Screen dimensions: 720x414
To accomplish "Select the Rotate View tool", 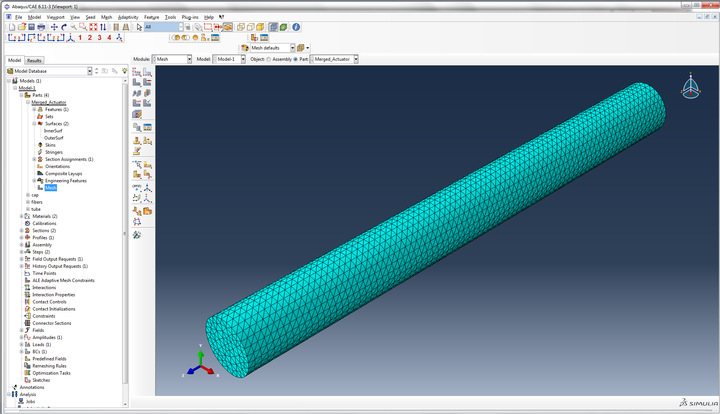I will click(64, 28).
